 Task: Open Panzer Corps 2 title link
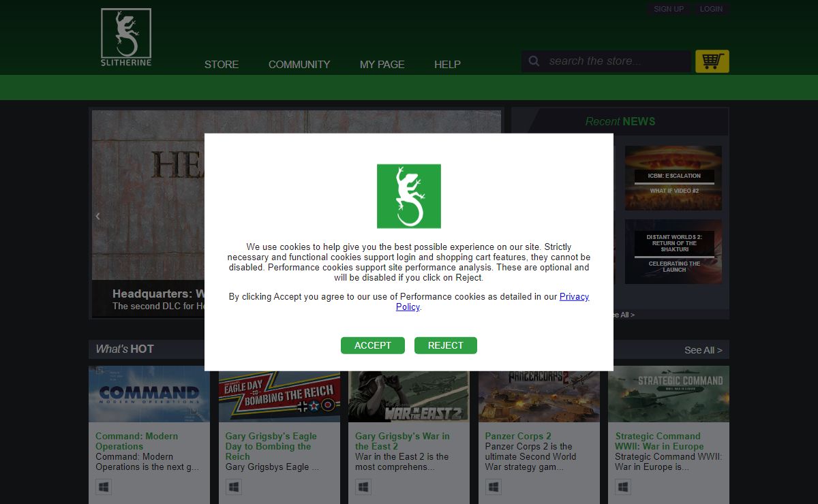click(518, 437)
